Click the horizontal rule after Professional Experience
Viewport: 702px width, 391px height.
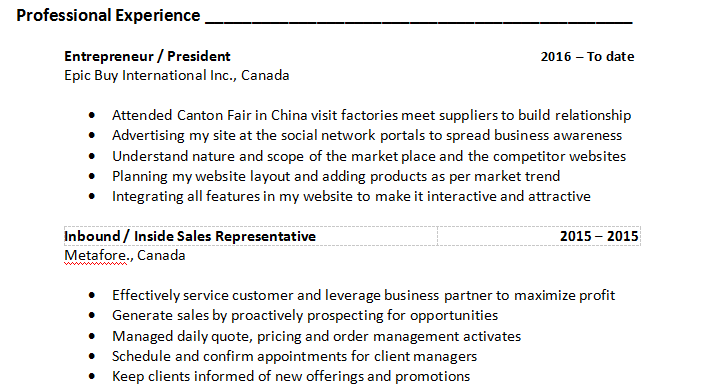click(x=419, y=22)
